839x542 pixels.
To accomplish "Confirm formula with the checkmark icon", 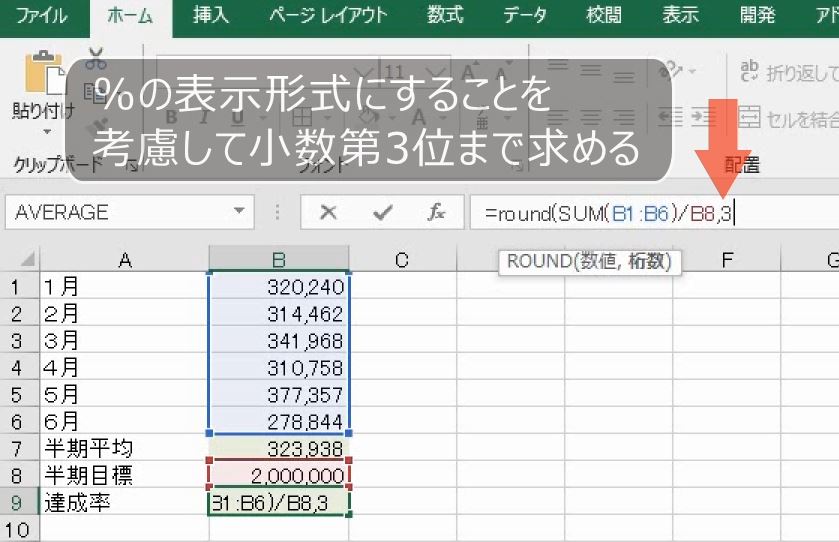I will [x=383, y=212].
